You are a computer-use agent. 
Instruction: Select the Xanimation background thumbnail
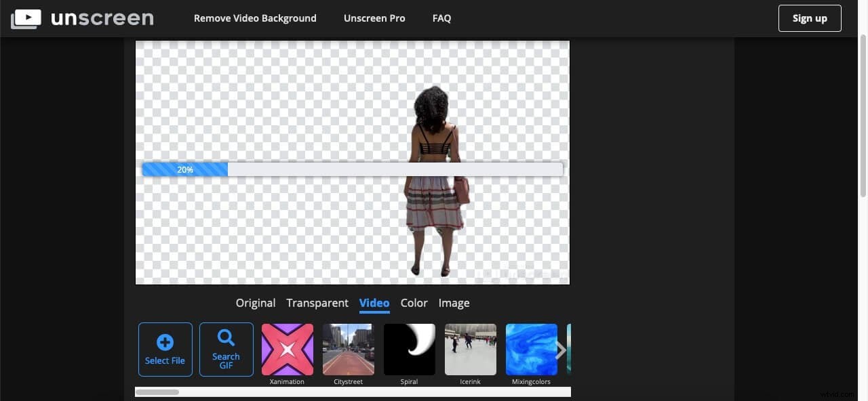tap(287, 350)
